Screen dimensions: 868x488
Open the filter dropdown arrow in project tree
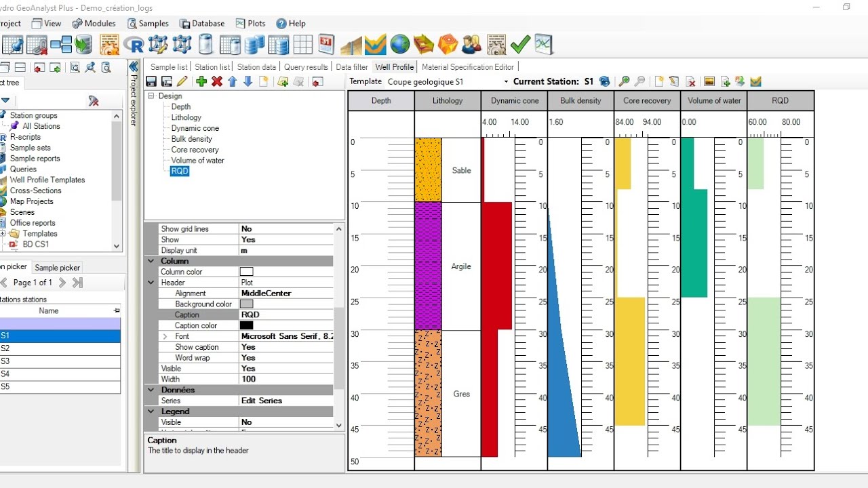tap(5, 101)
